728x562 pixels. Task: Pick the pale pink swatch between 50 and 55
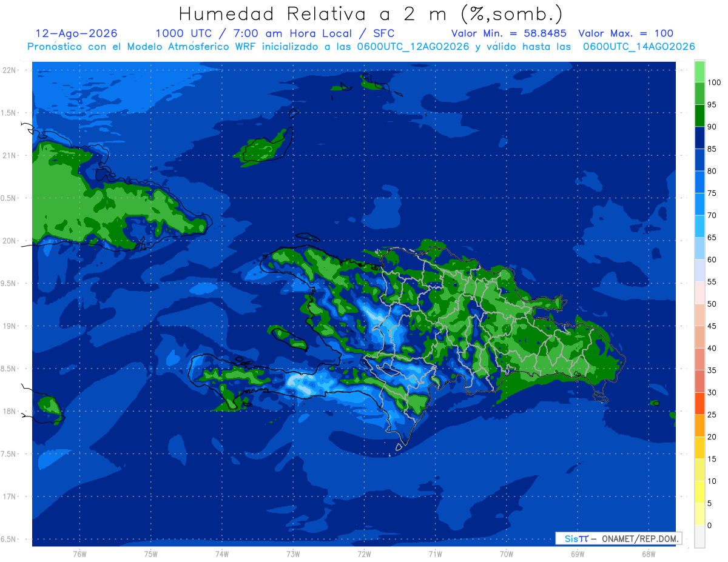pos(699,293)
